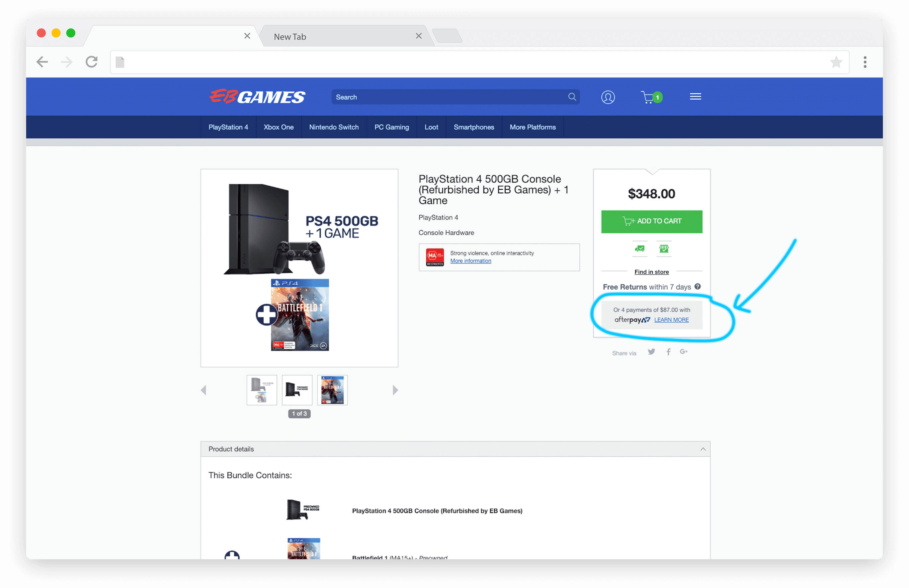Image resolution: width=909 pixels, height=588 pixels.
Task: Click the EB Games logo
Action: (257, 97)
